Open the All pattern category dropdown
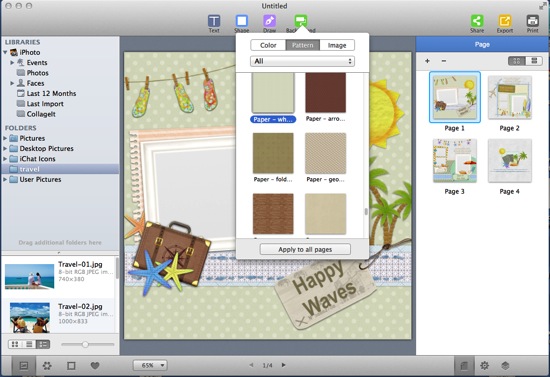550x377 pixels. coord(302,61)
